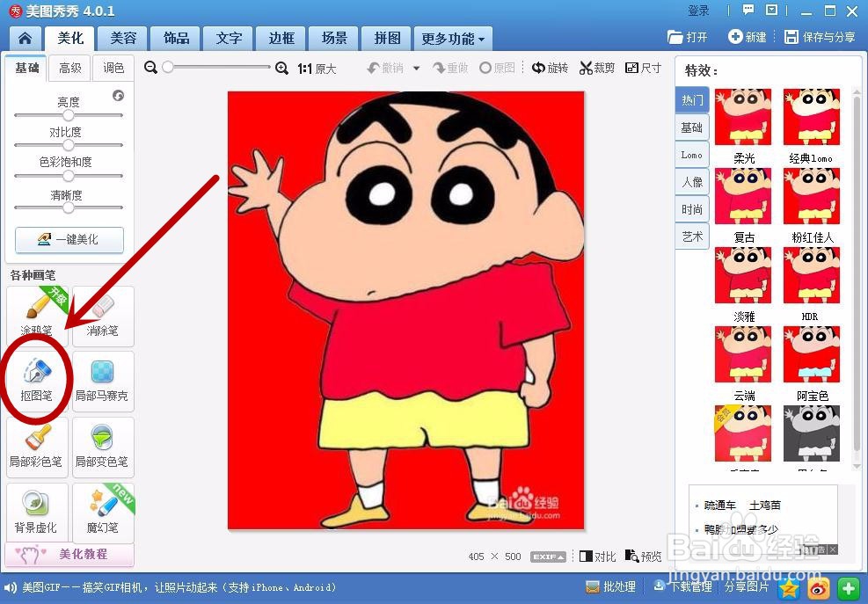Screen dimensions: 868x604
Task: Switch to the 拼图 tab
Action: point(387,38)
